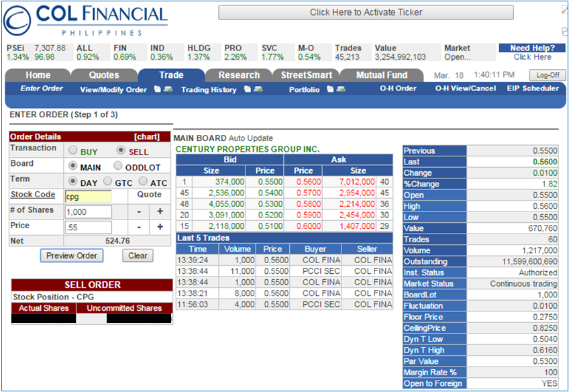Open the chart link in Order Details
Image resolution: width=569 pixels, height=392 pixels.
point(146,137)
